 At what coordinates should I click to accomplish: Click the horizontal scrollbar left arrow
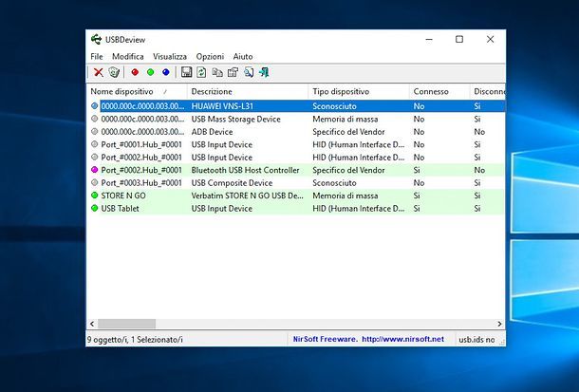pos(92,324)
